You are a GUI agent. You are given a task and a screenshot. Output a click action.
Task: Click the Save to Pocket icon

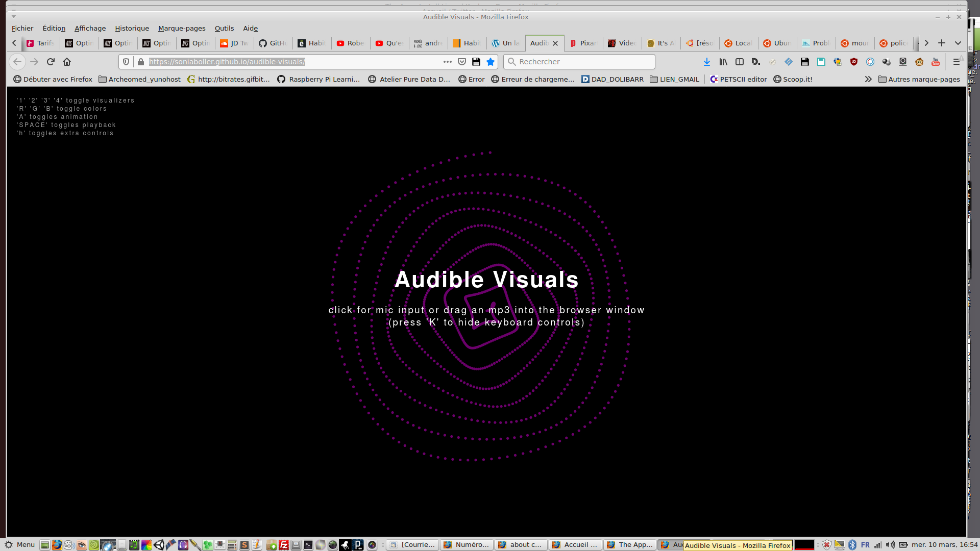(462, 62)
